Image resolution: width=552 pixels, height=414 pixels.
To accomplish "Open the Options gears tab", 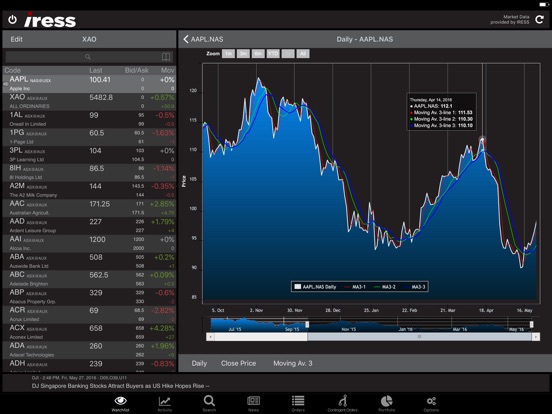I will (x=431, y=403).
